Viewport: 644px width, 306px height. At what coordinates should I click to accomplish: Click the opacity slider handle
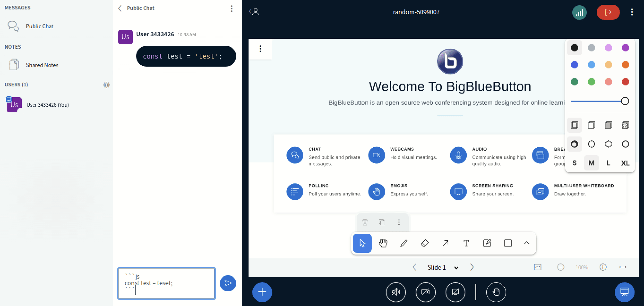coord(625,101)
